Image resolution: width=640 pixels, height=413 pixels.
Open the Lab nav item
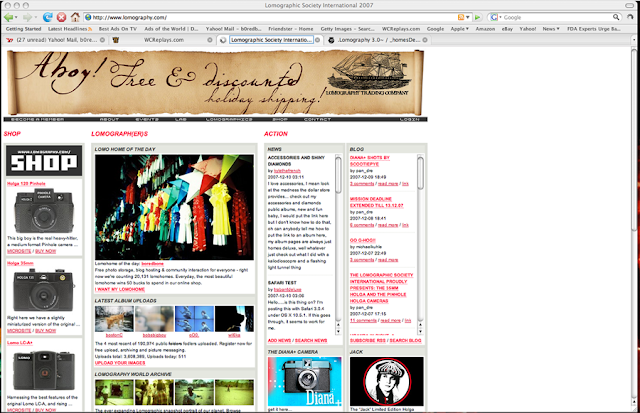point(180,119)
